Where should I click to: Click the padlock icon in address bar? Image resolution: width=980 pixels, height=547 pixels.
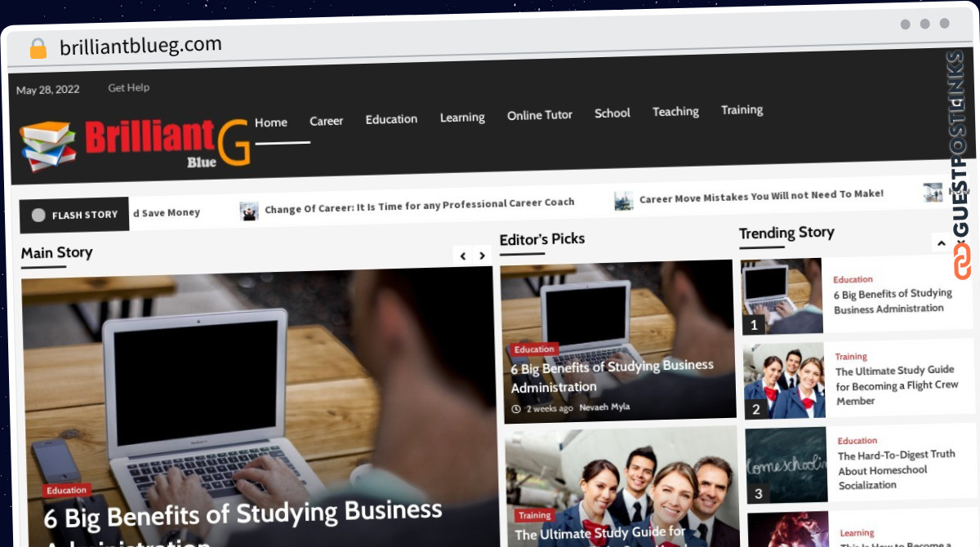point(38,48)
